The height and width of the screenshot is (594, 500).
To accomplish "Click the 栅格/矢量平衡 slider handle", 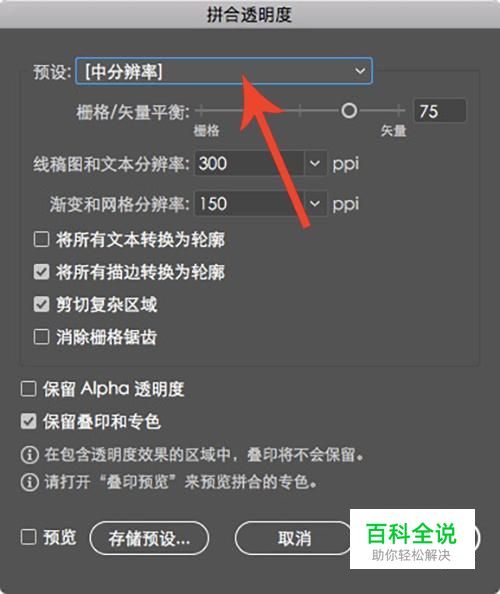I will click(x=349, y=111).
